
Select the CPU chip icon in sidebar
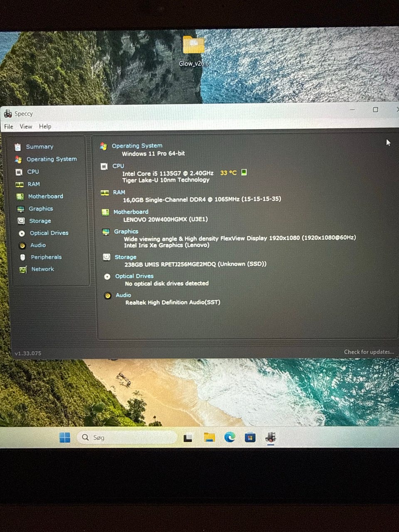coord(19,172)
